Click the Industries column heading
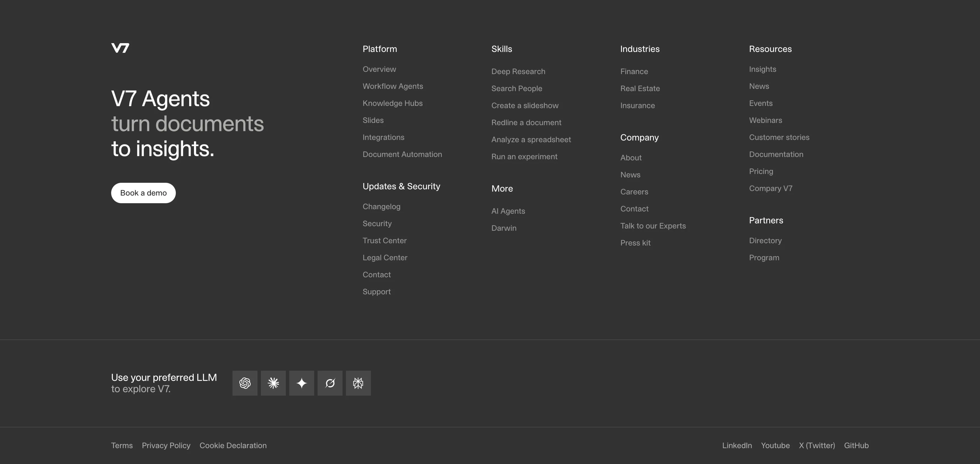 tap(640, 49)
